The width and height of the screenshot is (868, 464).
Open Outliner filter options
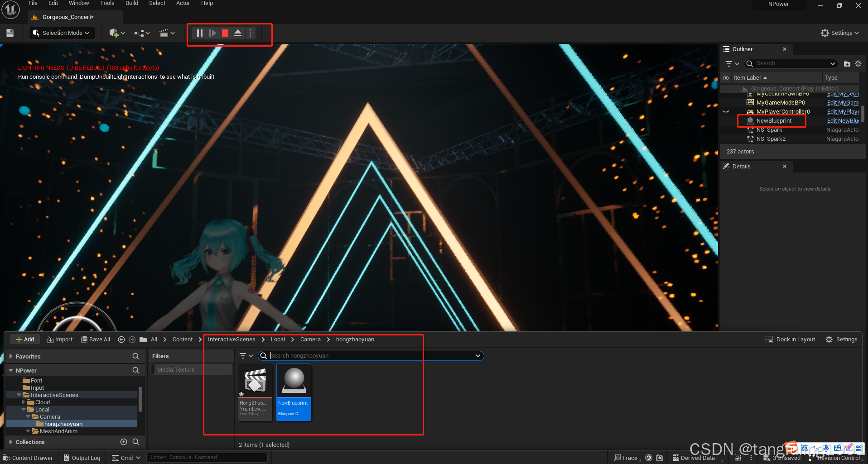(732, 64)
